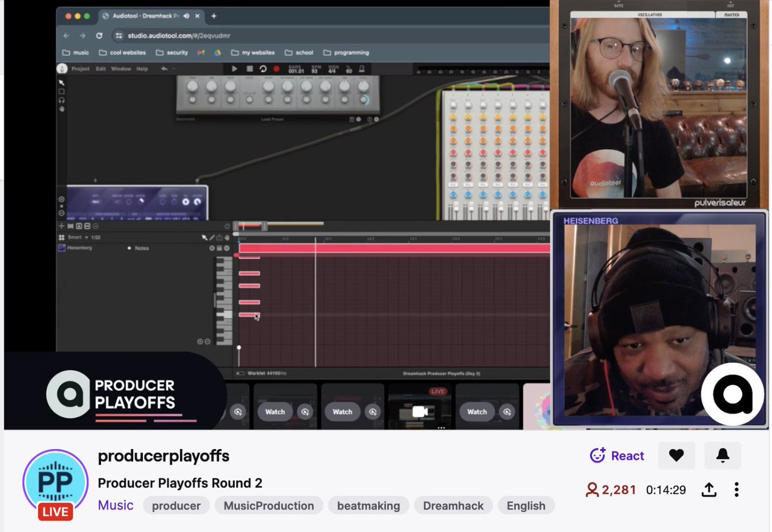
Task: Select the pencil draw tool in the timeline
Action: (212, 237)
